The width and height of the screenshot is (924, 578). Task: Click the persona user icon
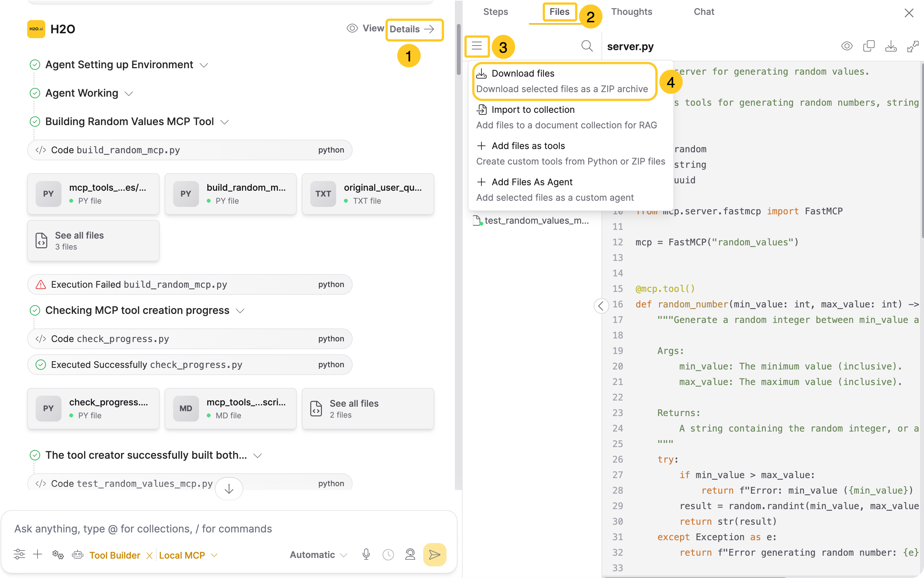pyautogui.click(x=410, y=554)
